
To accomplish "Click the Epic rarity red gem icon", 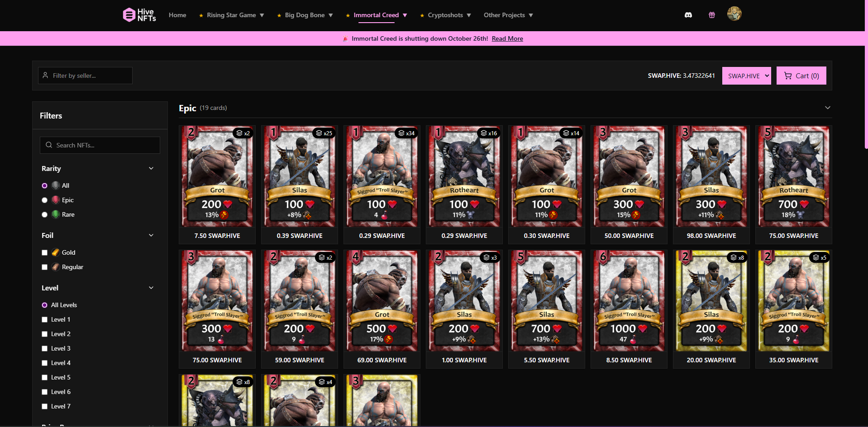I will (56, 200).
